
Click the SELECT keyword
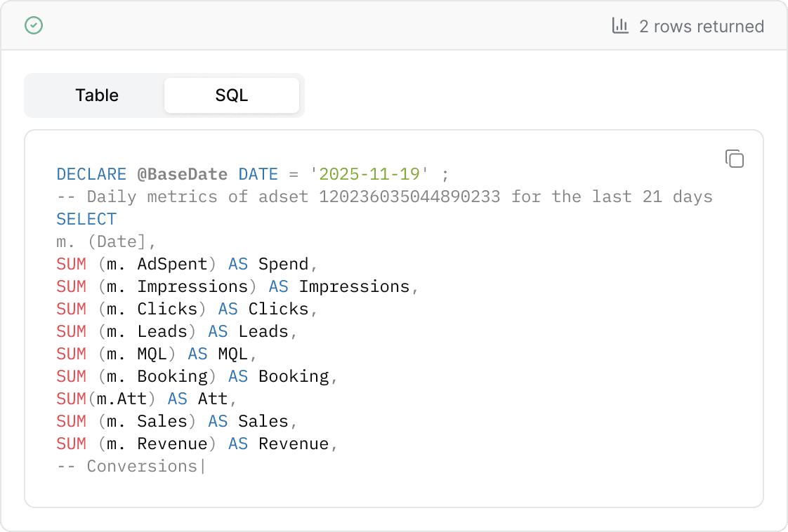pos(86,219)
